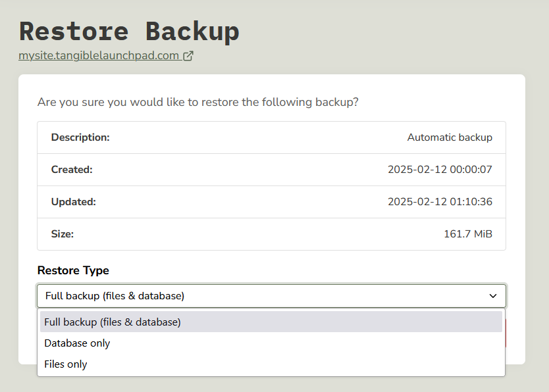Screen dimensions: 549x392
Task: Click the word "database" in the highlighted list option
Action: (x=156, y=322)
